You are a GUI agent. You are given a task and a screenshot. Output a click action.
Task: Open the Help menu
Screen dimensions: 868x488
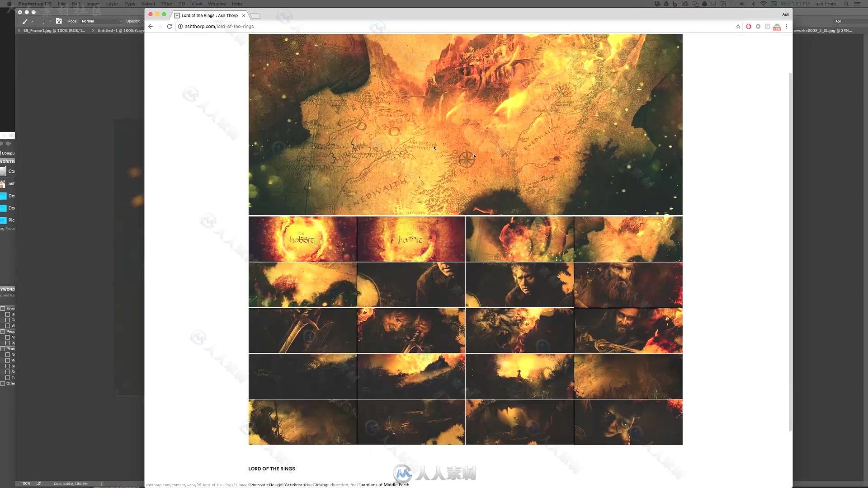coord(237,4)
